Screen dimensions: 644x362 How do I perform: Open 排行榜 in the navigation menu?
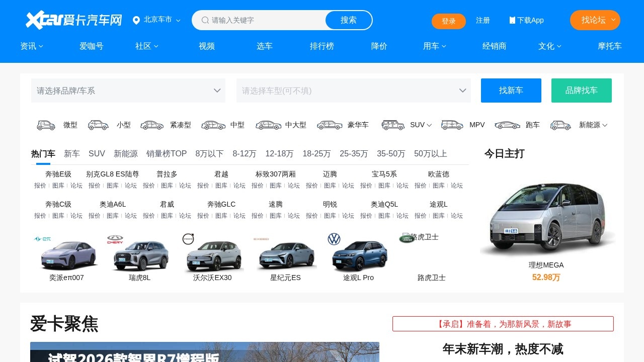321,46
